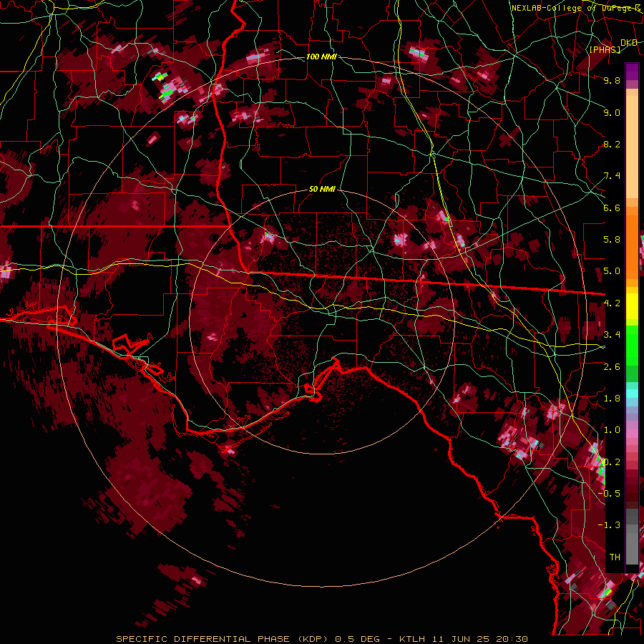The image size is (644, 644).
Task: Click the 6.6 value on the color scale
Action: [x=612, y=208]
